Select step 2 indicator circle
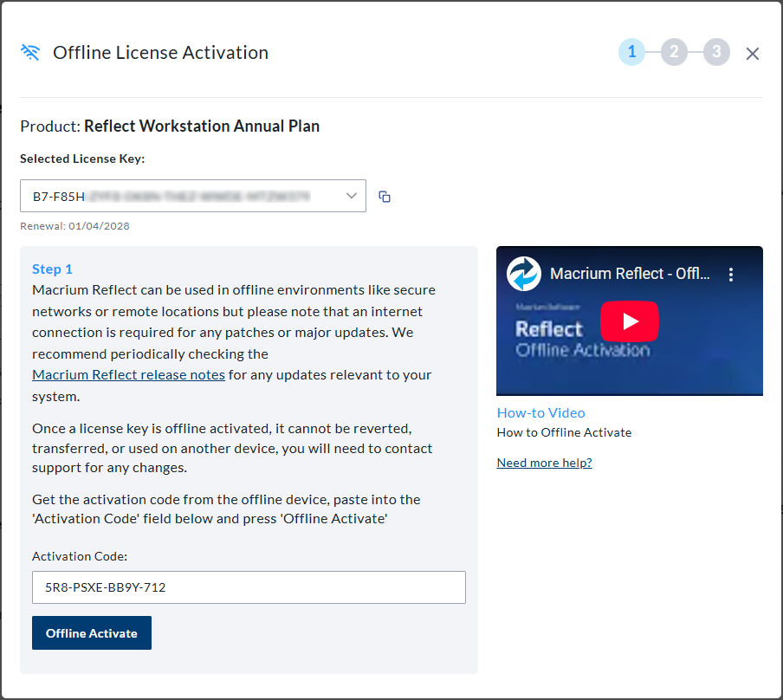This screenshot has width=783, height=700. pos(674,52)
